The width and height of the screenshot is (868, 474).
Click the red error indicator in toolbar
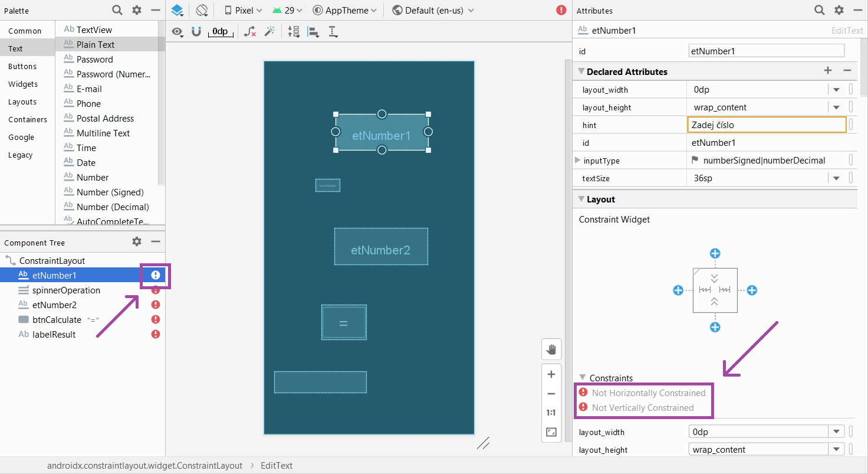(561, 10)
